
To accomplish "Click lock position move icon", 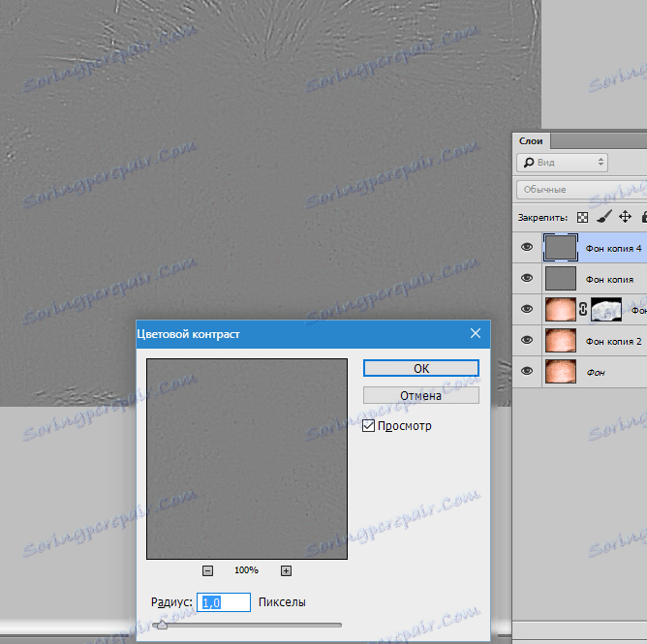I will click(625, 217).
